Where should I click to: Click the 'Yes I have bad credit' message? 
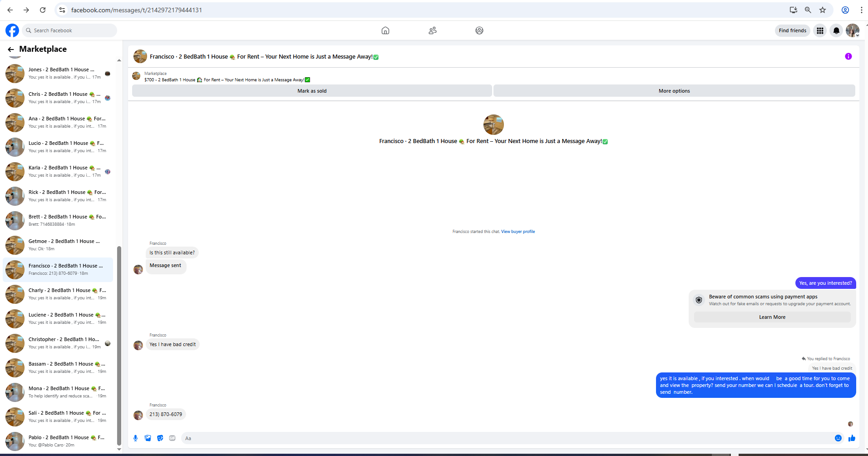173,344
